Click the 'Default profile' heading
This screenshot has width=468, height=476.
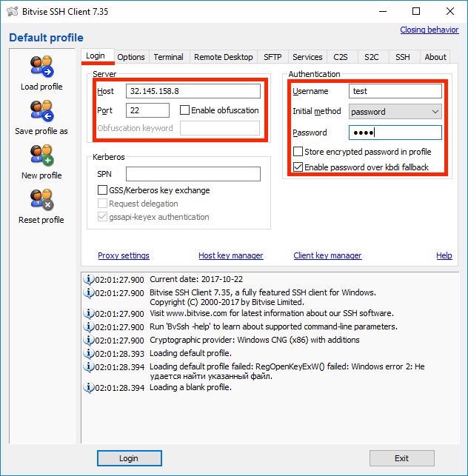coord(46,38)
